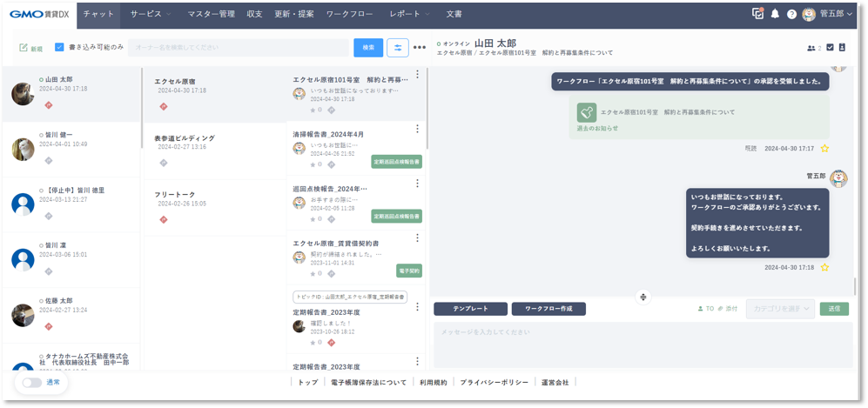
Task: Click the help question mark icon
Action: click(x=791, y=14)
